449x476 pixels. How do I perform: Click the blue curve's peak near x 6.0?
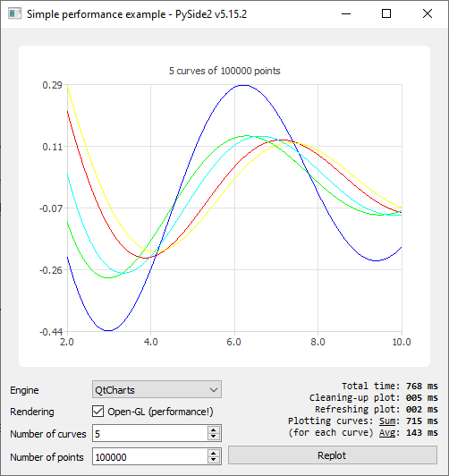[243, 85]
